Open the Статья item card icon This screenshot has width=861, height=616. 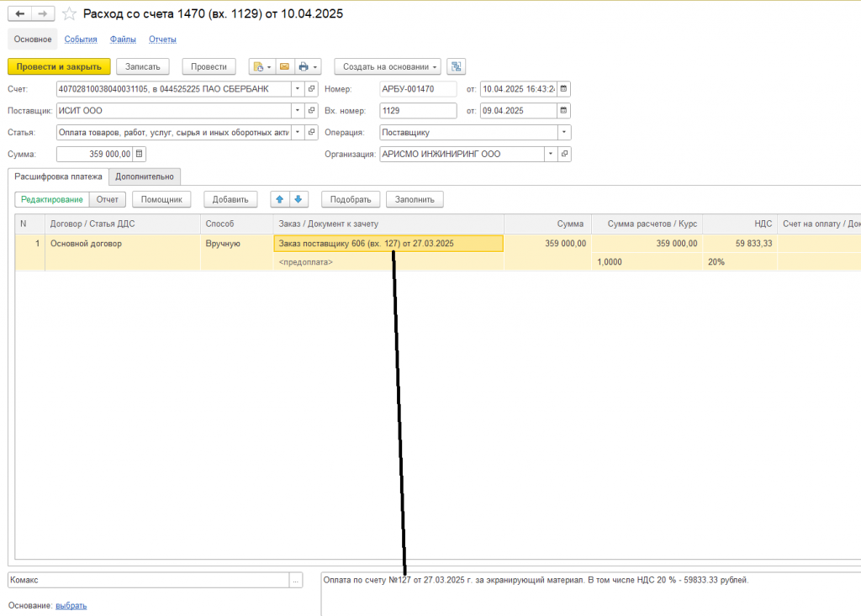pyautogui.click(x=311, y=132)
